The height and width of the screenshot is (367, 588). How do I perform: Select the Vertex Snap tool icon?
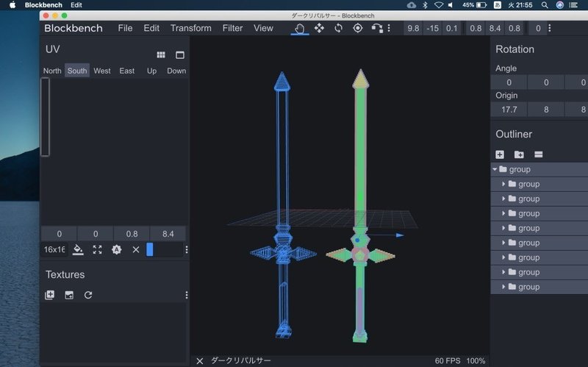tap(377, 28)
